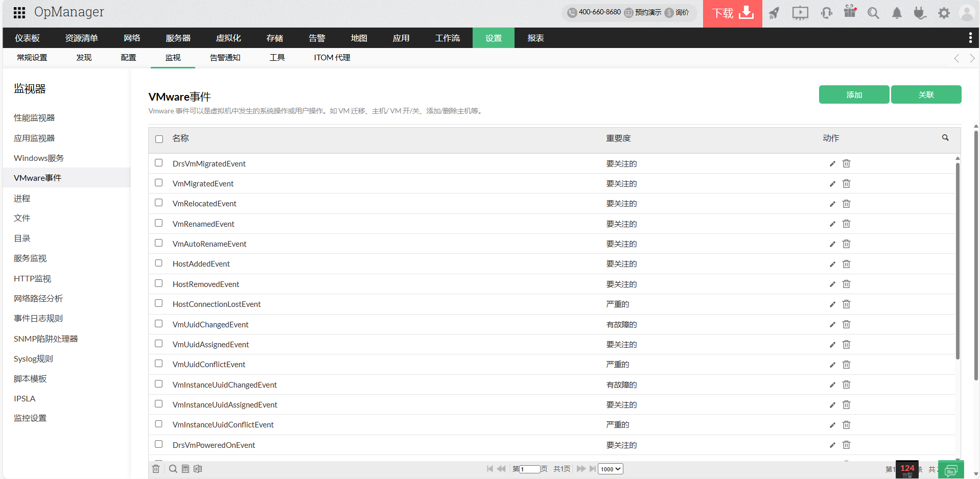Image resolution: width=980 pixels, height=479 pixels.
Task: Check the DrsVmPoweredOnEvent checkbox
Action: click(x=158, y=444)
